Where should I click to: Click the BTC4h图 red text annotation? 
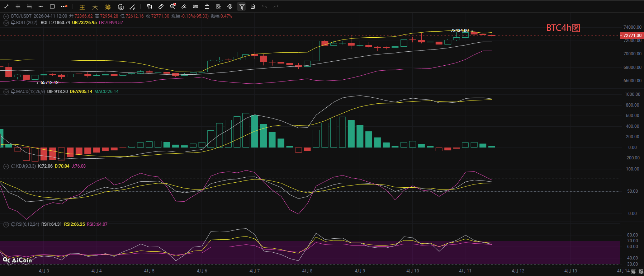pos(563,28)
